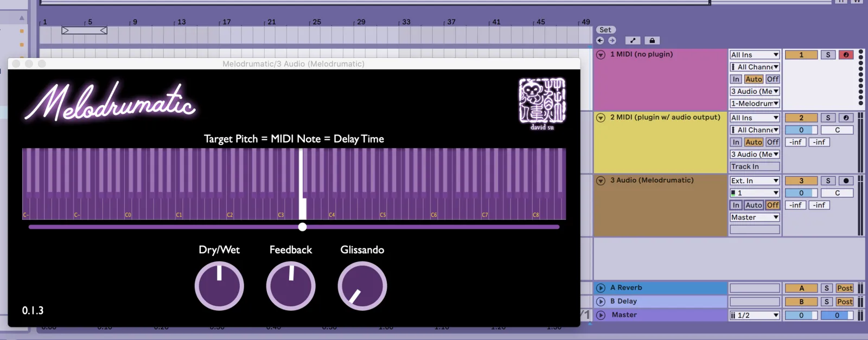Viewport: 868px width, 340px height.
Task: Click the Glissando knob
Action: coord(362,286)
